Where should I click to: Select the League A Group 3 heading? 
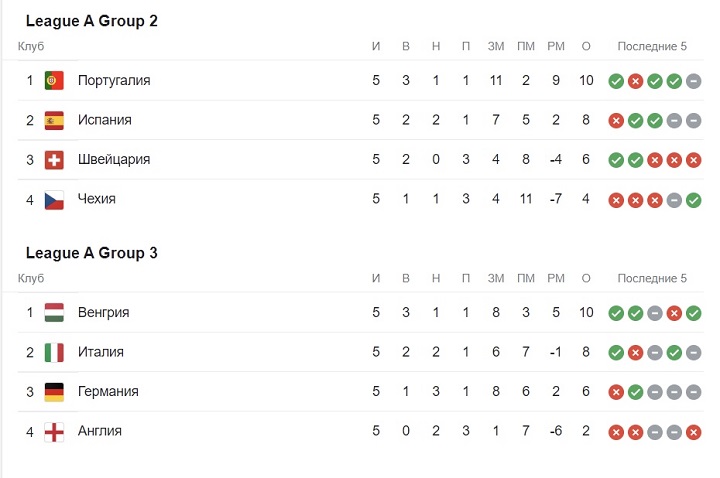point(92,254)
